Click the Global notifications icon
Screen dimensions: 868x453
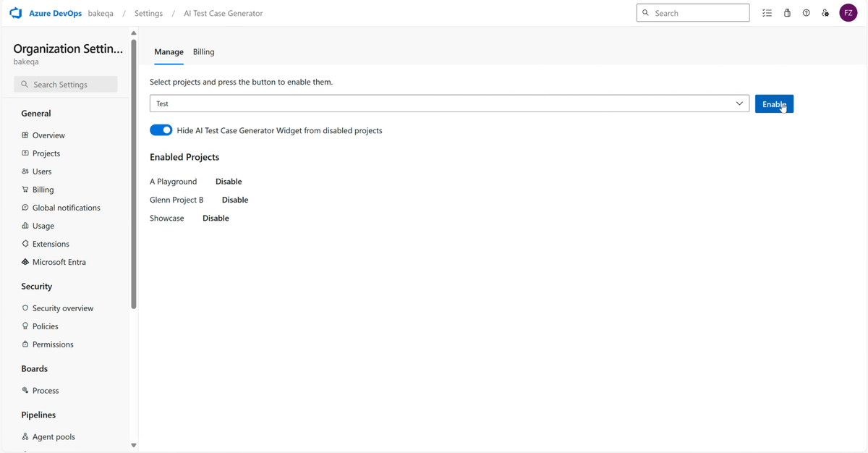(x=25, y=208)
